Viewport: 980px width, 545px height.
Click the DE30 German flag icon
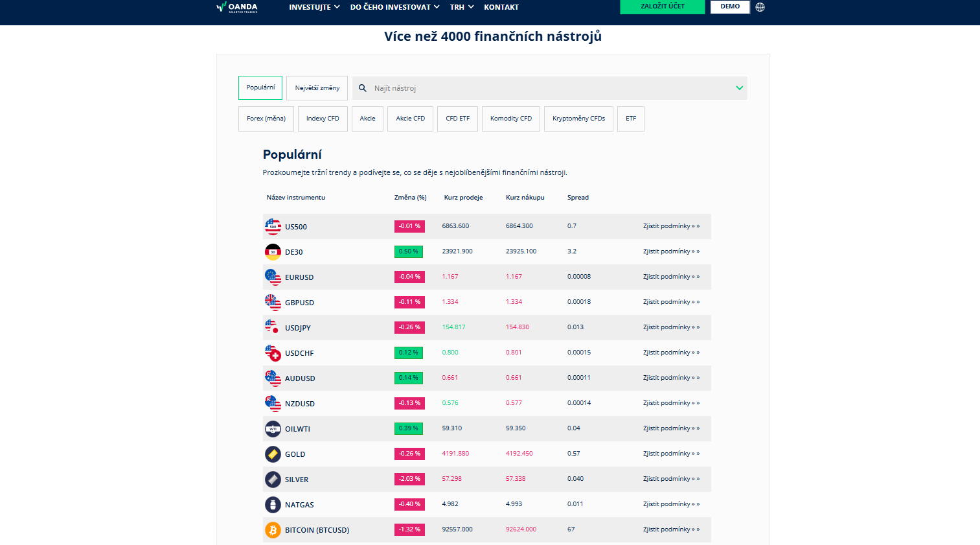pyautogui.click(x=273, y=251)
